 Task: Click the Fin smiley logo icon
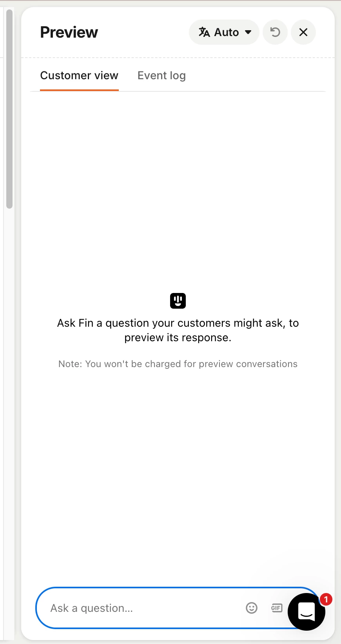178,301
